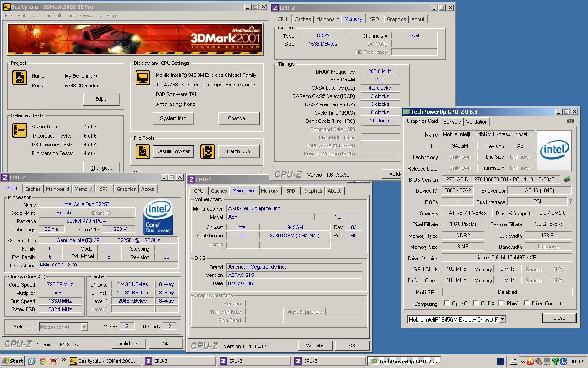Image resolution: width=588 pixels, height=368 pixels.
Task: Switch to the Sensors tab in GPU-Z
Action: [452, 122]
